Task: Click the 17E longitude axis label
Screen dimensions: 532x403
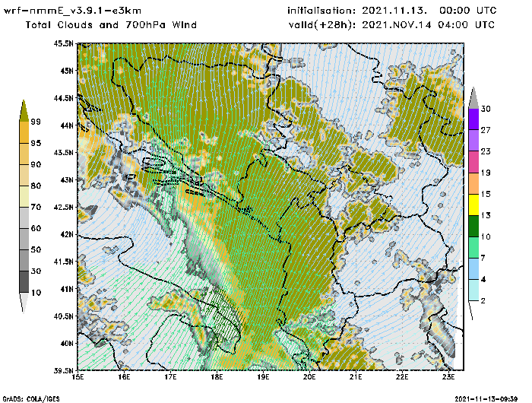Action: (171, 377)
